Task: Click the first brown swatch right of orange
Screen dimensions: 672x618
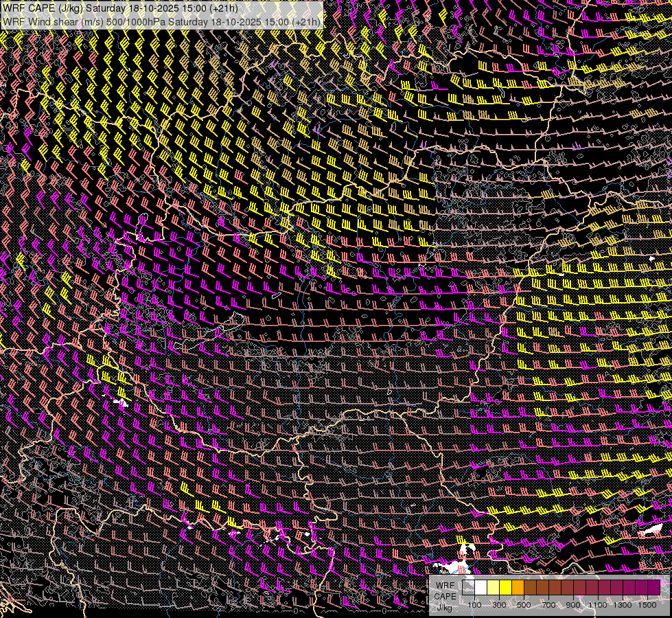Action: click(530, 588)
